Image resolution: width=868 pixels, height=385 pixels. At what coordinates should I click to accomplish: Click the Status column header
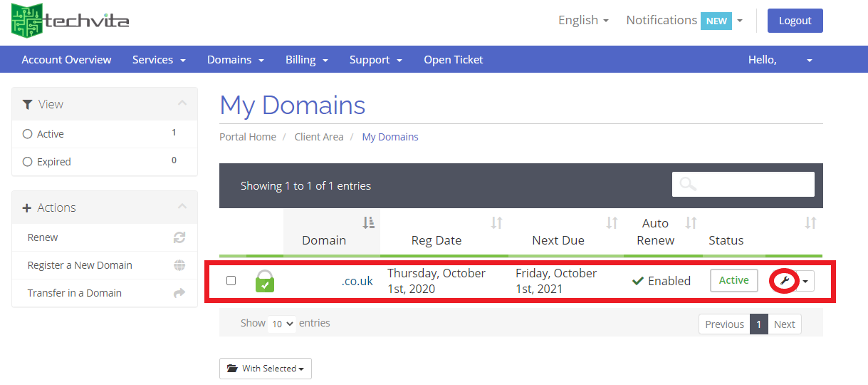click(x=726, y=240)
